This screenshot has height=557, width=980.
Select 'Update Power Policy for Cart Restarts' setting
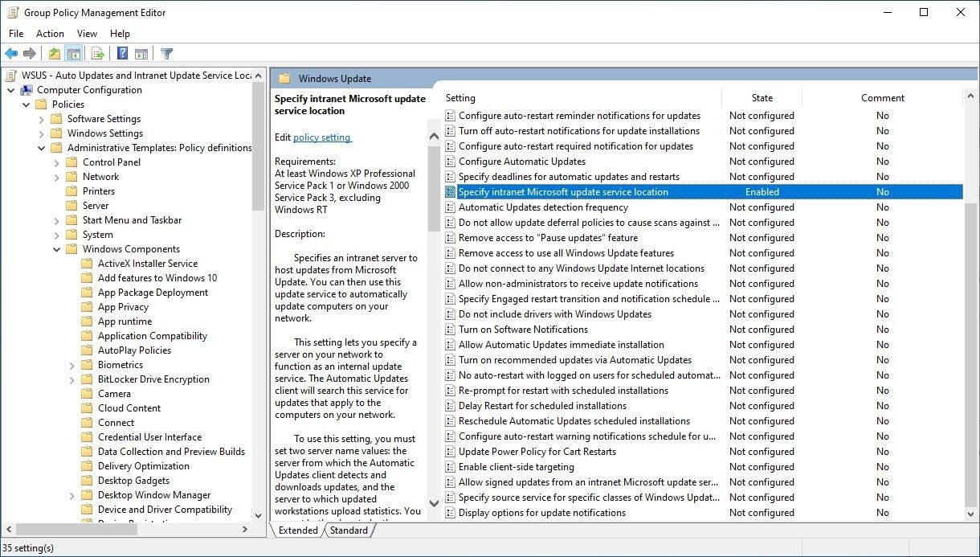click(537, 452)
